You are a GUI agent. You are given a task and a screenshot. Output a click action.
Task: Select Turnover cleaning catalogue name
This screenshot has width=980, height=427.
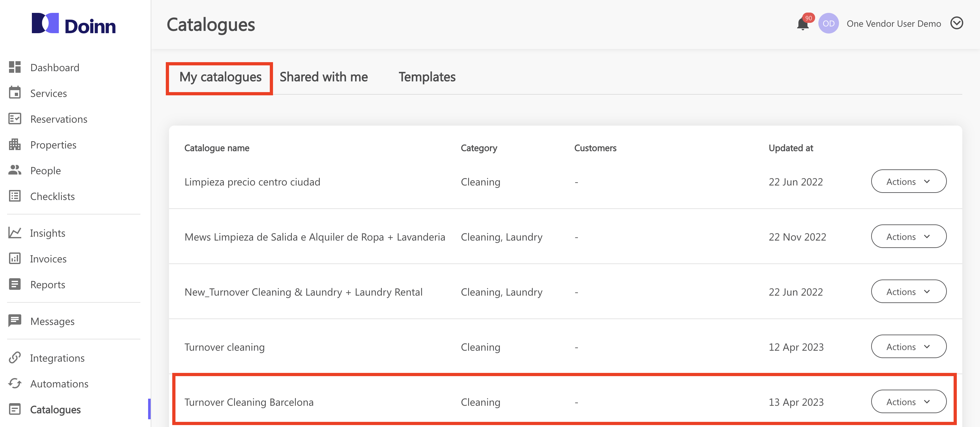click(224, 347)
